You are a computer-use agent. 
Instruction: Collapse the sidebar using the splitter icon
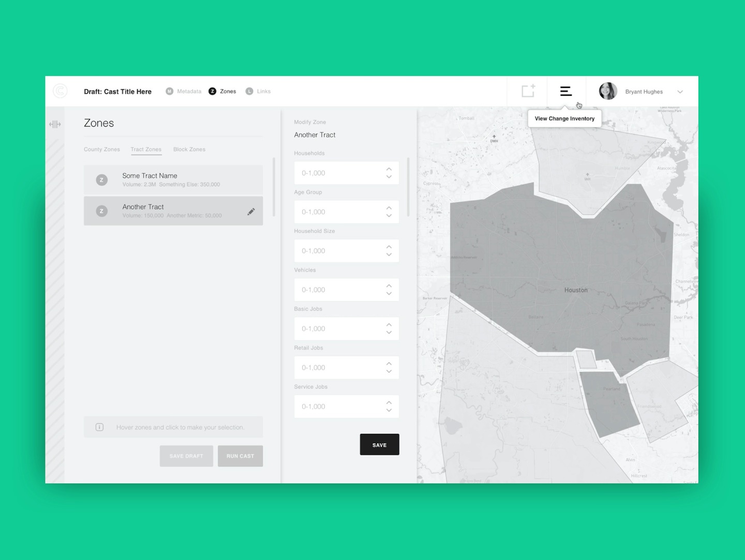(55, 124)
